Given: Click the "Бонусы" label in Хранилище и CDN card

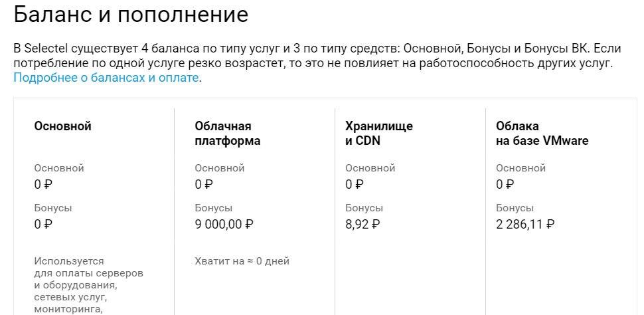Looking at the screenshot, I should [x=364, y=208].
